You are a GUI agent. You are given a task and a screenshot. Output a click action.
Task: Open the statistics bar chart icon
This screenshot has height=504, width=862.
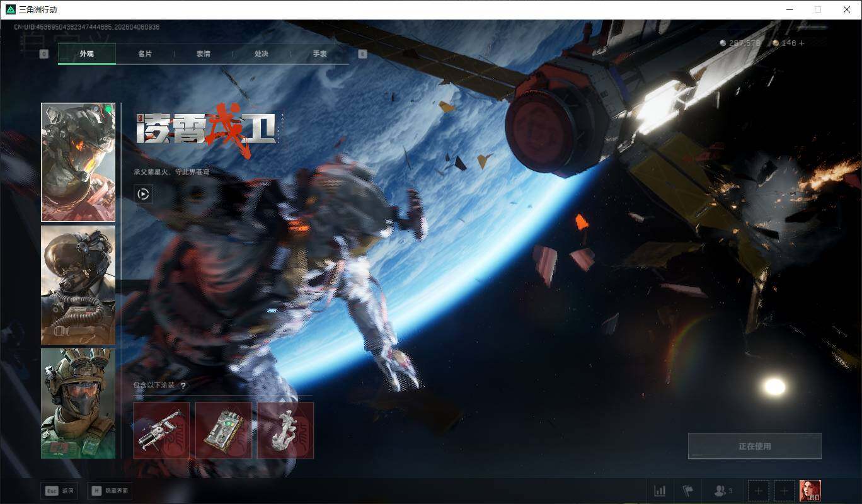pos(660,491)
